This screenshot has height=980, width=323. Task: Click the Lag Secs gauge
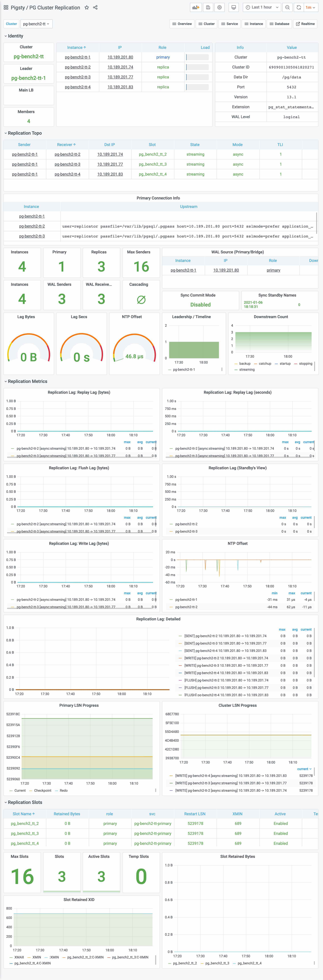[81, 348]
